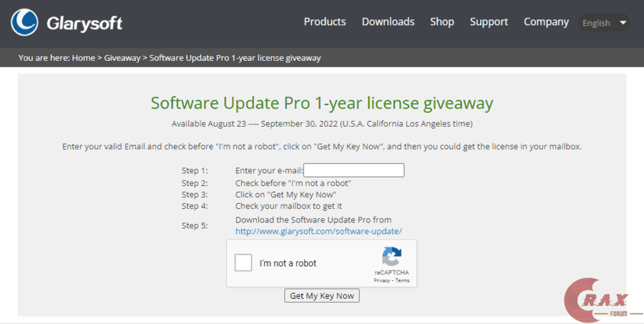Click the language dropdown arrow
This screenshot has height=324, width=644.
(x=623, y=23)
